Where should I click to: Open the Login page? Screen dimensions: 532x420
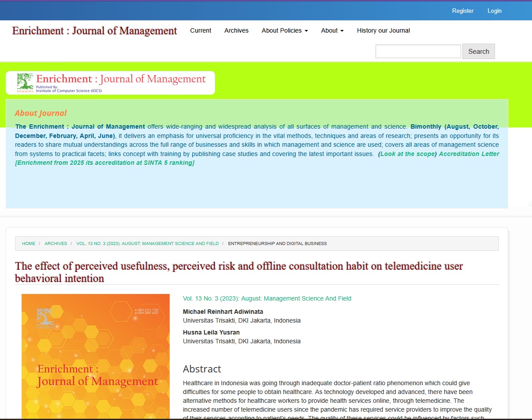[495, 11]
